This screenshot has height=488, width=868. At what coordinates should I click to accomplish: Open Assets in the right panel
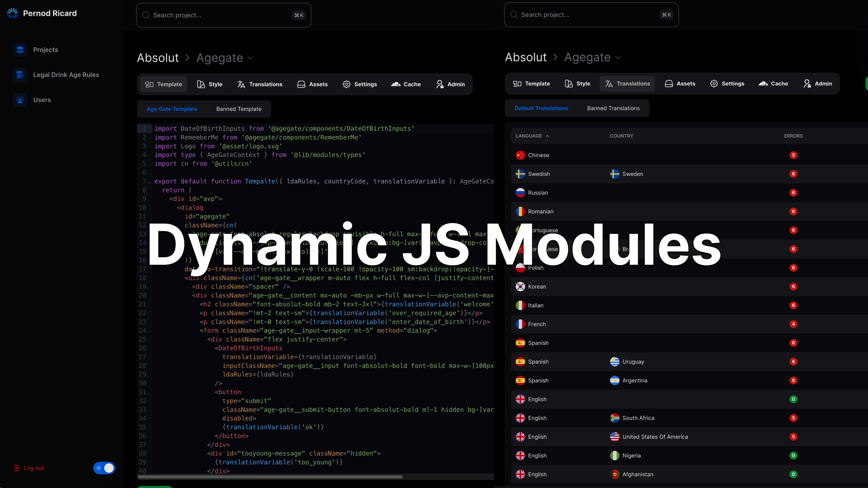[x=680, y=84]
